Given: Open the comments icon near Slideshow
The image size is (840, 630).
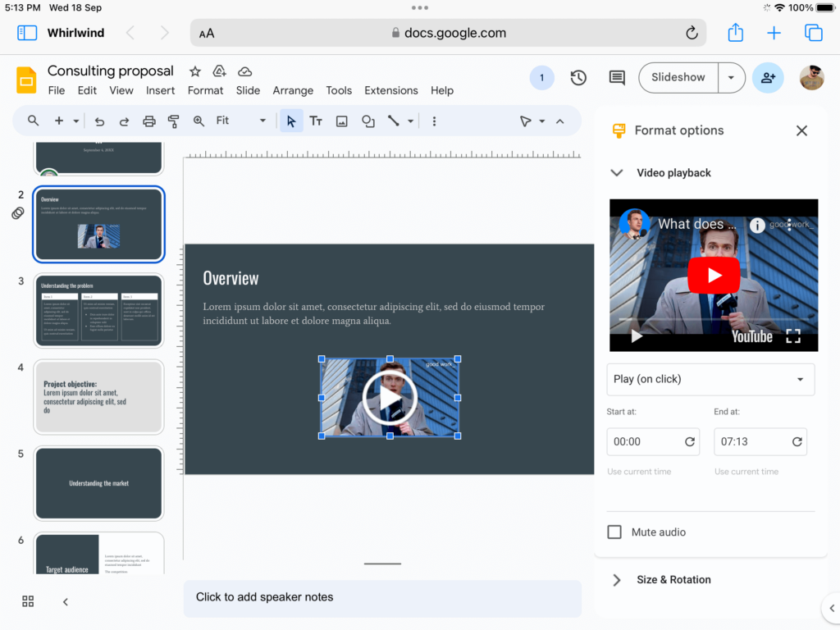Looking at the screenshot, I should 617,77.
